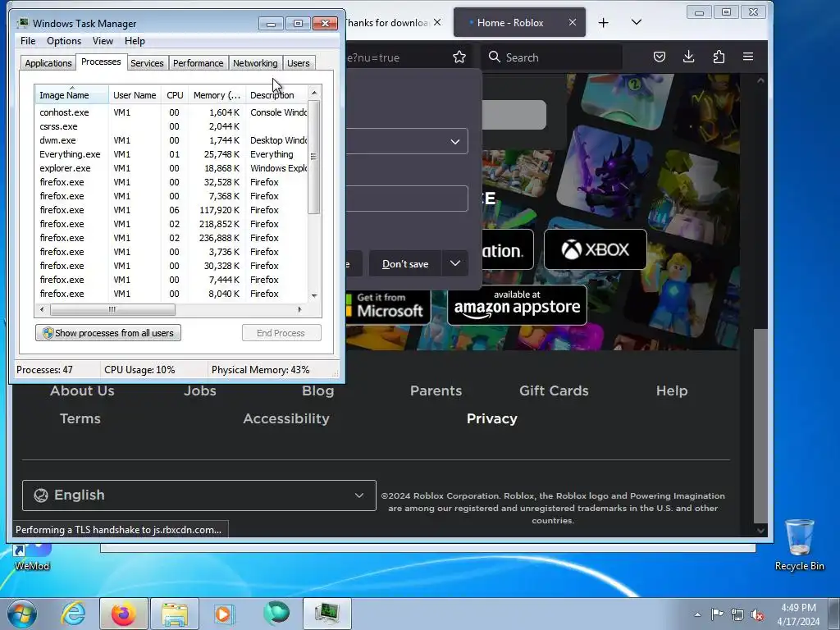Open the system clock and date
Screen dimensions: 840x630
tap(798, 614)
